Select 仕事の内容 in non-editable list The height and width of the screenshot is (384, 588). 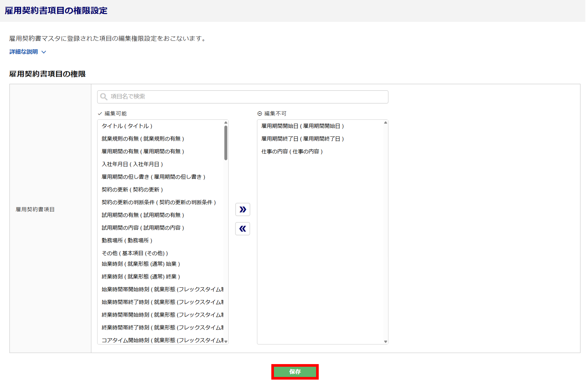pyautogui.click(x=292, y=151)
